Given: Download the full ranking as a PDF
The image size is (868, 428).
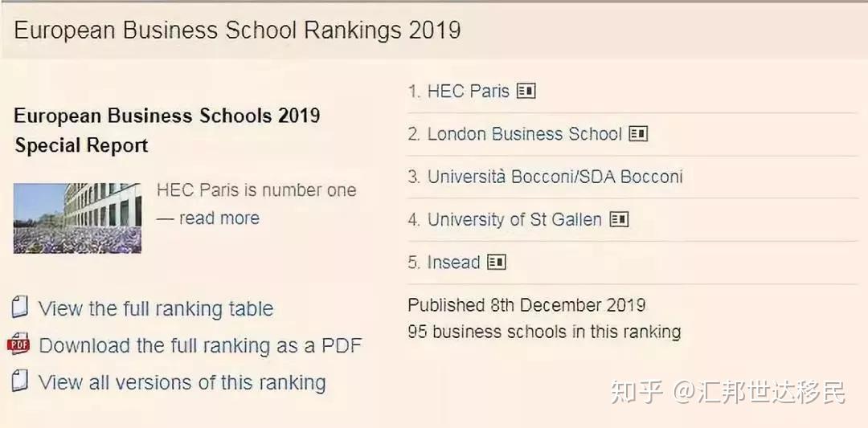Looking at the screenshot, I should 200,346.
